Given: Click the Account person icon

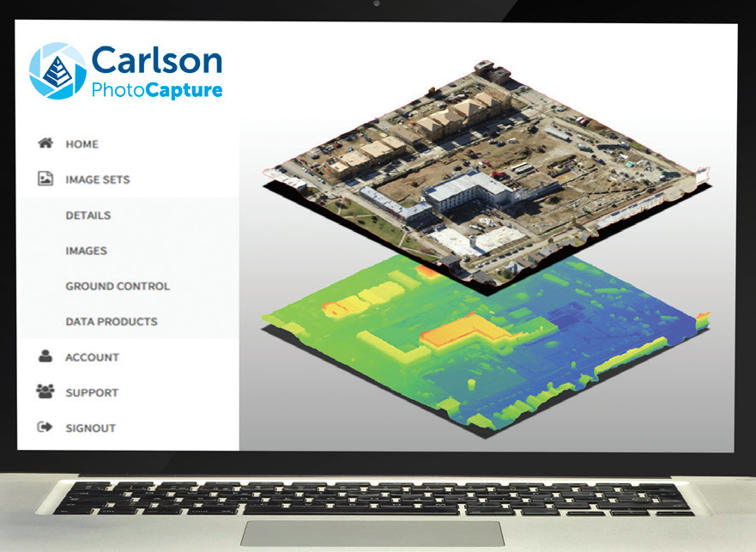Looking at the screenshot, I should pos(45,356).
